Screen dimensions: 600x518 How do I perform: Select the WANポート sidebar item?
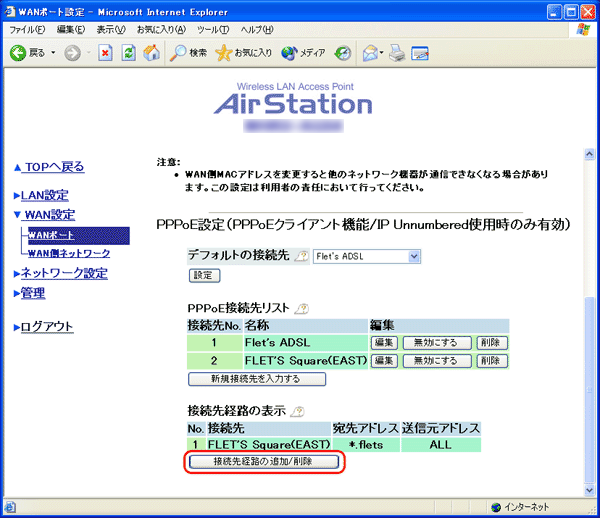point(78,235)
